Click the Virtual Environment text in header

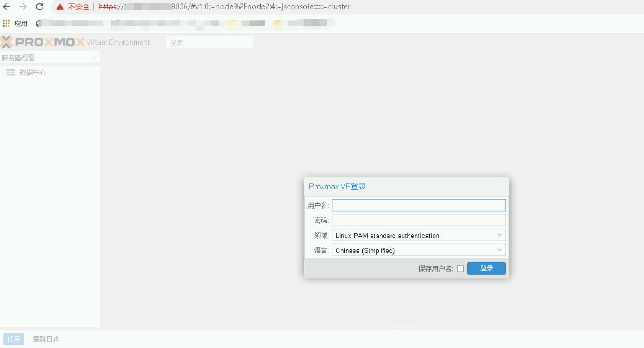118,42
